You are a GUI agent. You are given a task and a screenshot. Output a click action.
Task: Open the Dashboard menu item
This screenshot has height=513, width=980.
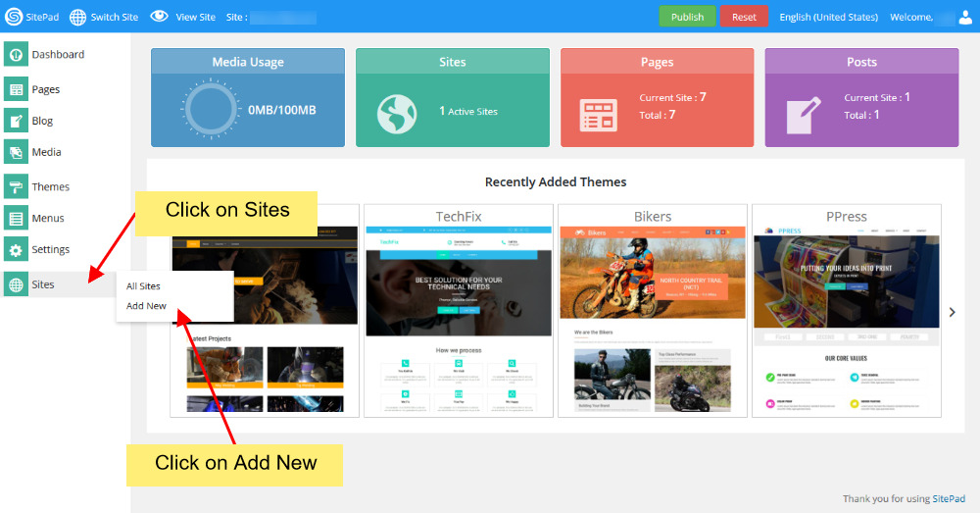[58, 54]
